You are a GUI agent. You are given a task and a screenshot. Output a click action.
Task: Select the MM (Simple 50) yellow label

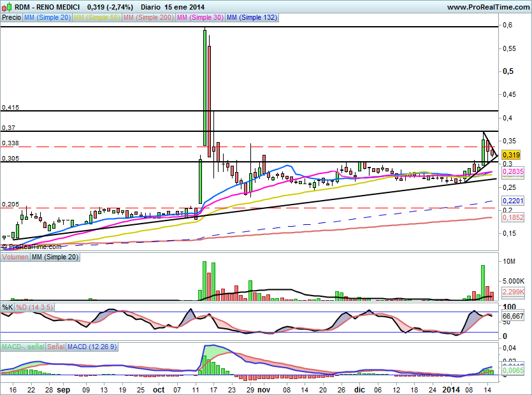point(97,17)
